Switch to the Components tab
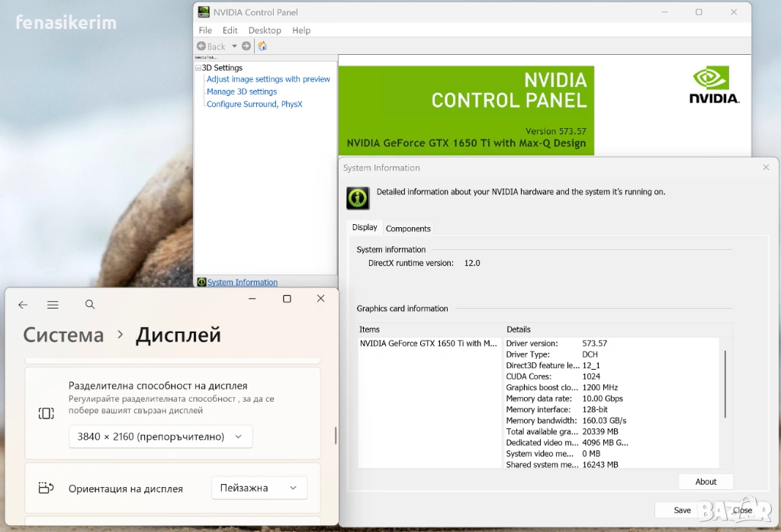This screenshot has height=532, width=781. click(408, 229)
